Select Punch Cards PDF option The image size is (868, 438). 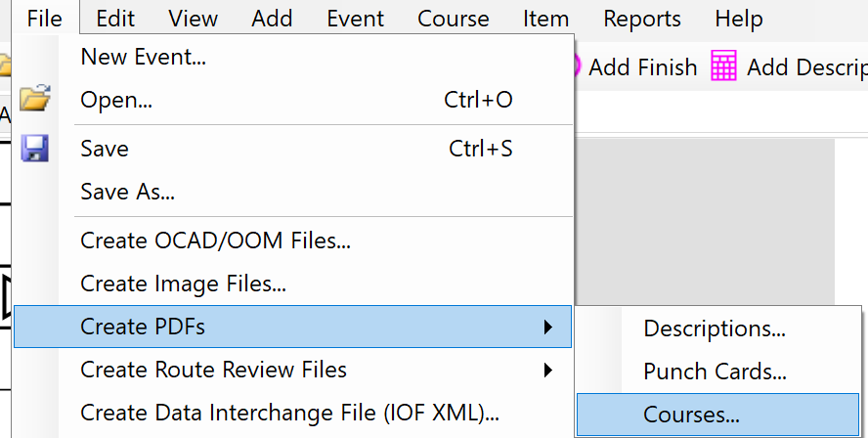tap(715, 372)
